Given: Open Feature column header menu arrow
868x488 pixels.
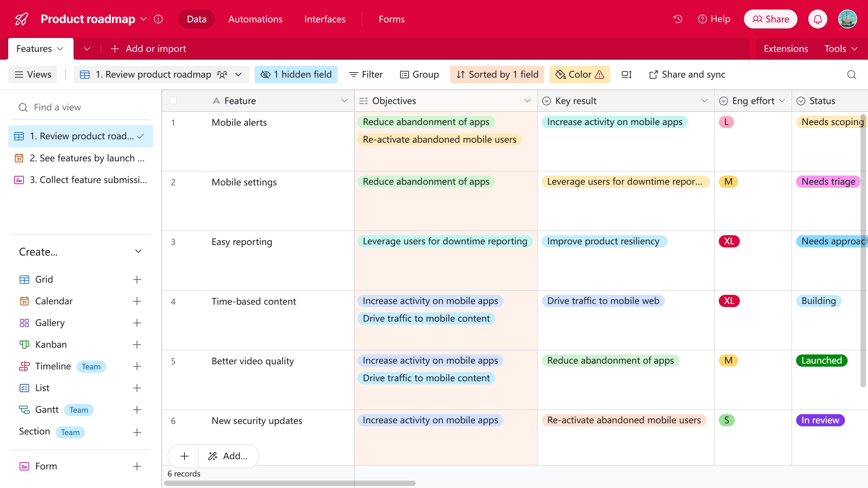Looking at the screenshot, I should (x=344, y=101).
